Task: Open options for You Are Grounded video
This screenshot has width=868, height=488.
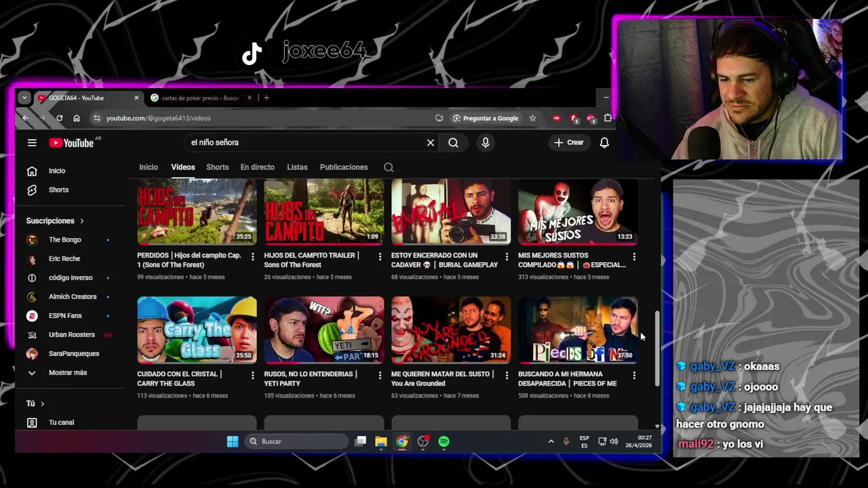Action: click(x=507, y=375)
